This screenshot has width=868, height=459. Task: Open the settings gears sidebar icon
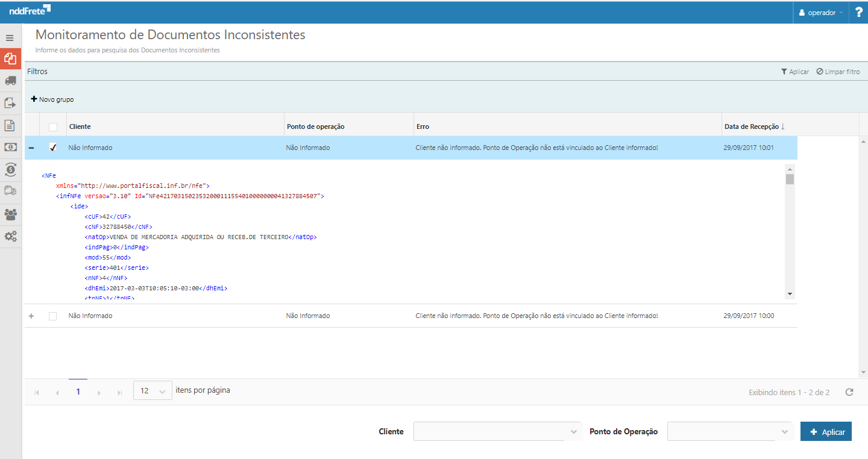click(x=10, y=236)
